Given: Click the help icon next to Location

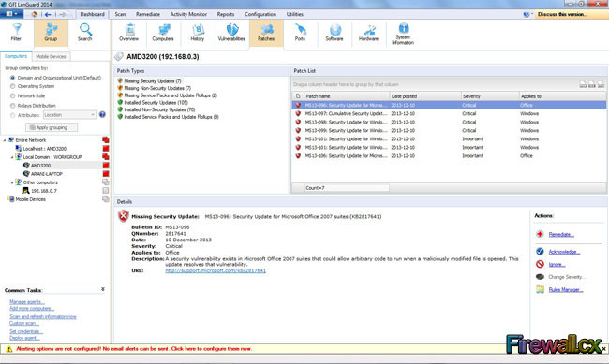Looking at the screenshot, I should pyautogui.click(x=102, y=114).
